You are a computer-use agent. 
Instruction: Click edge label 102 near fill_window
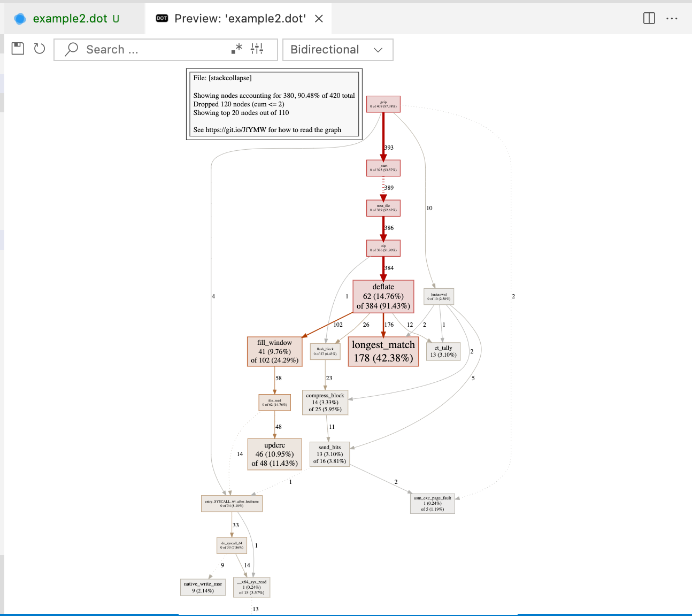coord(338,325)
